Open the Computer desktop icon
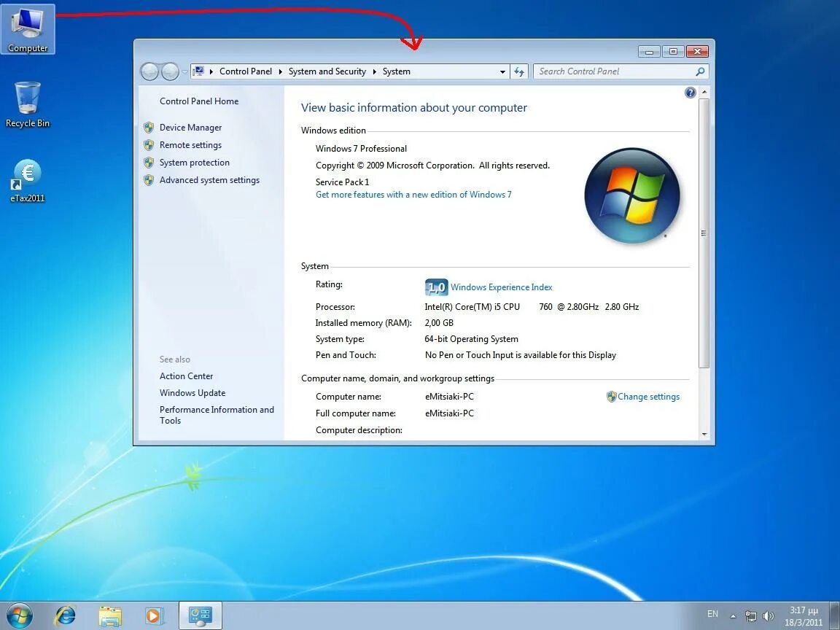 click(x=28, y=29)
